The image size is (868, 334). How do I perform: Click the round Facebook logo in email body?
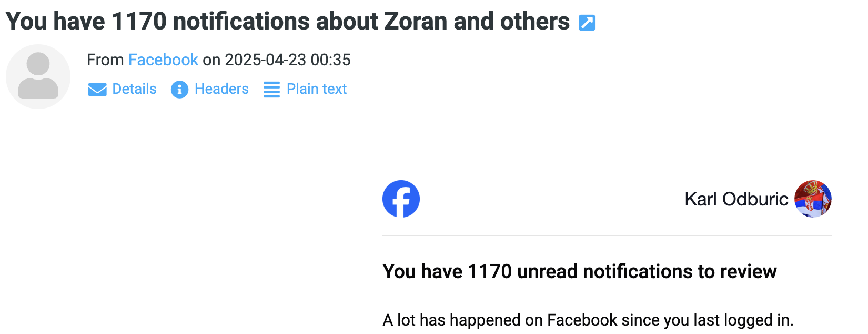pyautogui.click(x=401, y=199)
